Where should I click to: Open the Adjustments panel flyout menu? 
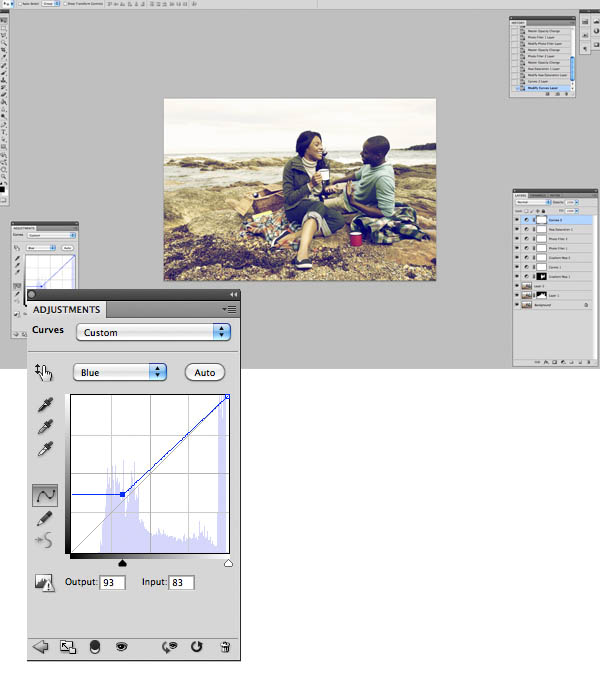pyautogui.click(x=229, y=310)
